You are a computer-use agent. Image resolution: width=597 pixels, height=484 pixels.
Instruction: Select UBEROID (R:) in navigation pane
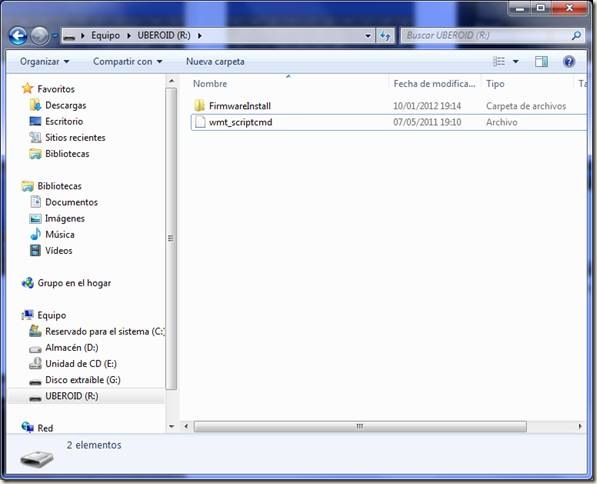point(72,396)
